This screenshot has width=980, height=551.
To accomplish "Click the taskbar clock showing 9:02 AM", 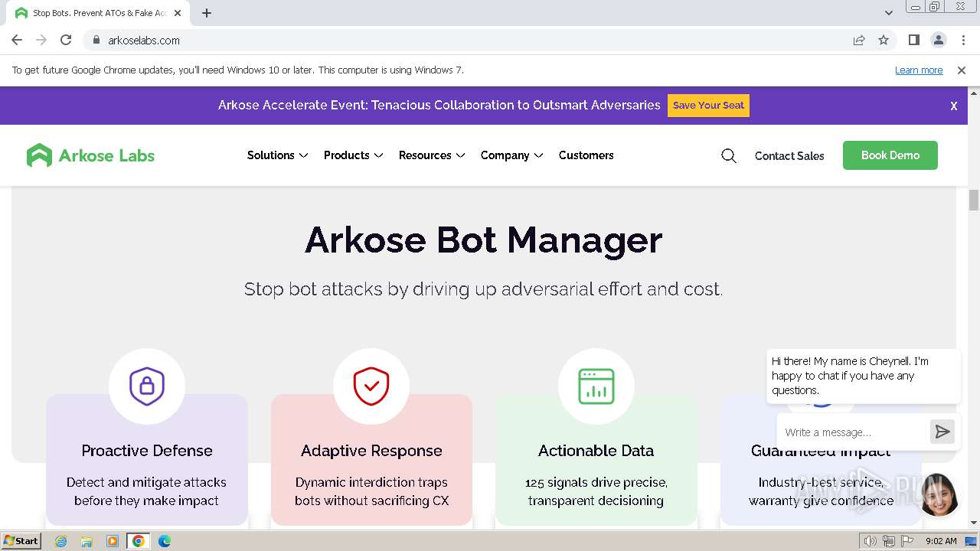I will tap(941, 541).
